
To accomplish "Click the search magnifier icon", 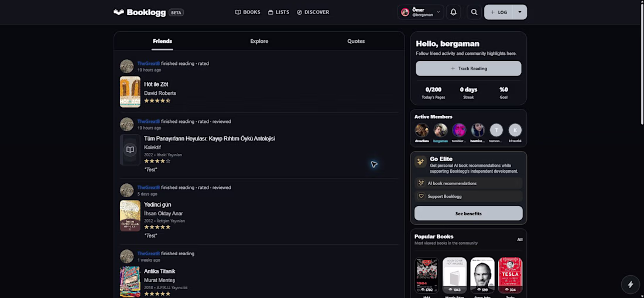I will (474, 12).
